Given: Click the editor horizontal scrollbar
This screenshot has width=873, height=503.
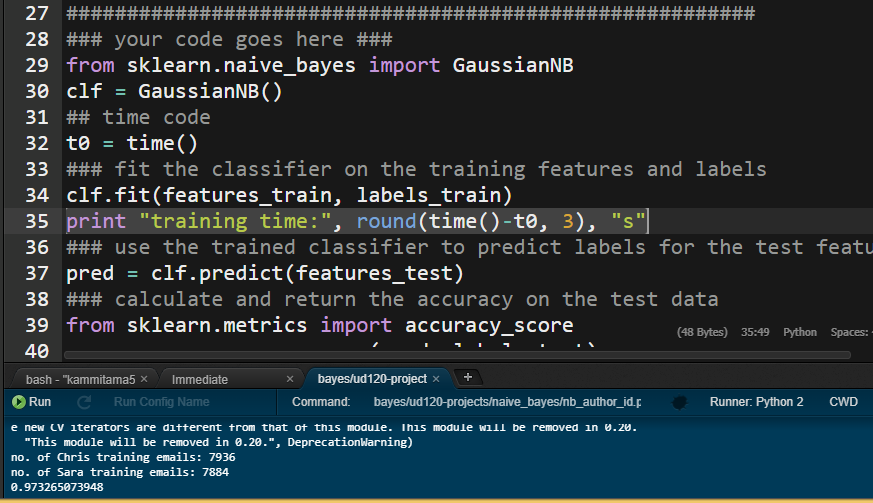Looking at the screenshot, I should coord(457,355).
